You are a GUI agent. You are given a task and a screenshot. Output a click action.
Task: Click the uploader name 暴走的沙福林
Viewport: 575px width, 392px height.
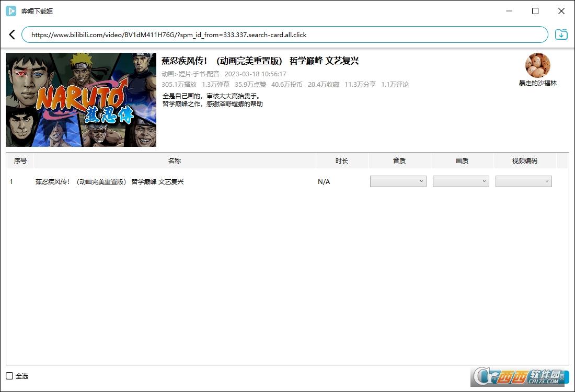click(x=537, y=83)
